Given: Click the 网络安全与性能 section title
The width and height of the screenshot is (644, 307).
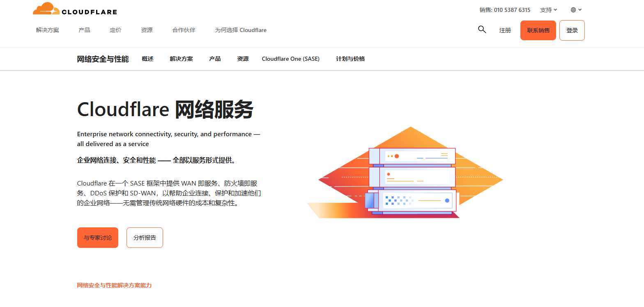Looking at the screenshot, I should pos(103,59).
